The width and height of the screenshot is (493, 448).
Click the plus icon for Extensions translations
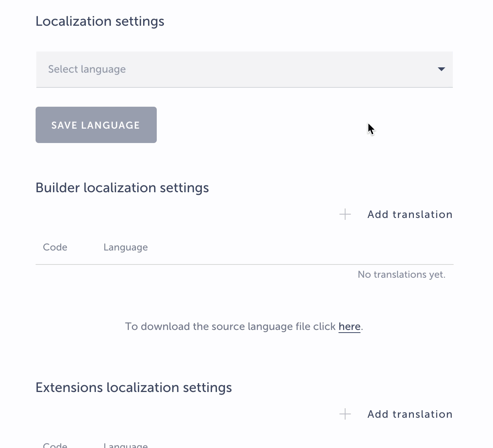(345, 414)
